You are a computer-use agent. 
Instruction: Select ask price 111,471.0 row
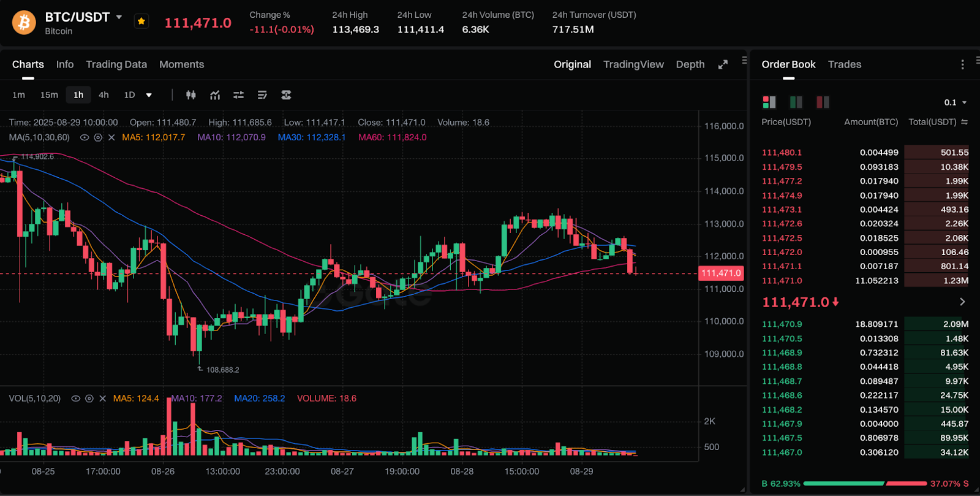point(865,281)
